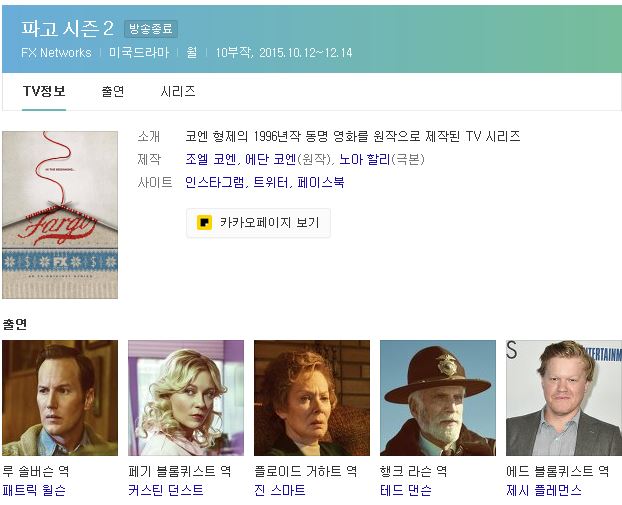Screen dimensions: 622x505
Task: Visit the 인스타그램 site link
Action: 215,182
